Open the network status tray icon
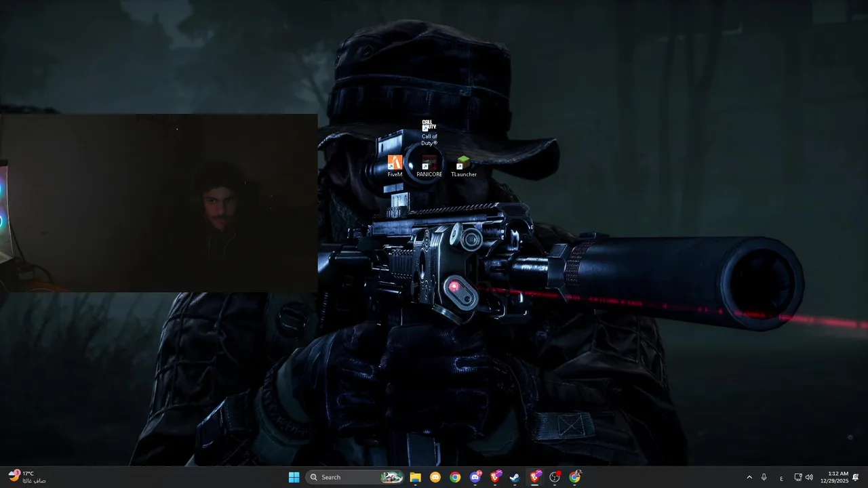Viewport: 868px width, 488px height. 798,477
